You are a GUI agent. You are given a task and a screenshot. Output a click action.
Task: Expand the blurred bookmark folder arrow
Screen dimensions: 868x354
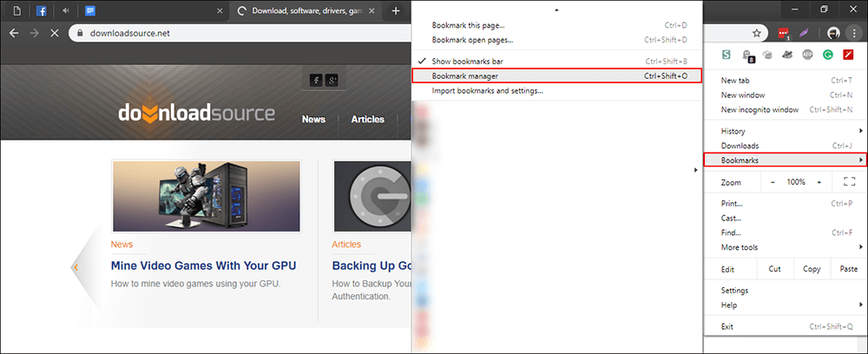696,170
